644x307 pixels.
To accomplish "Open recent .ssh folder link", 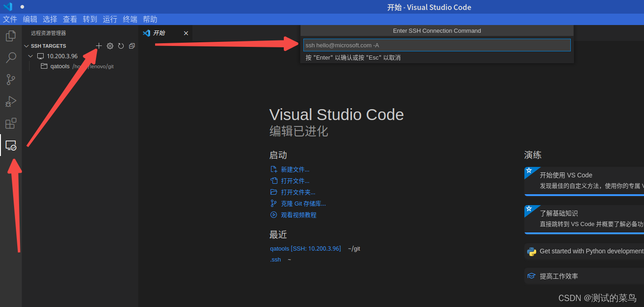I will pos(275,259).
